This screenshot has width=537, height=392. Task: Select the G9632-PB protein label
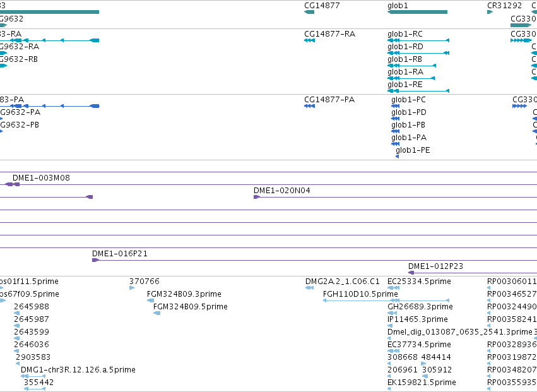pyautogui.click(x=20, y=125)
